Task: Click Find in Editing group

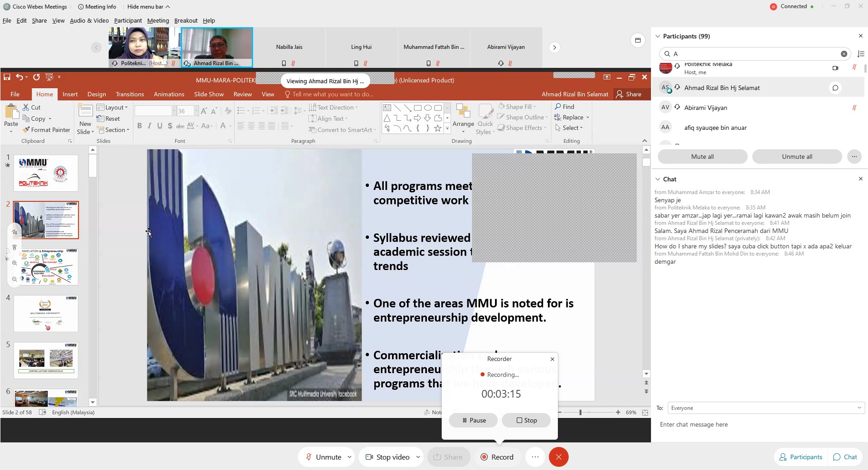Action: point(565,107)
